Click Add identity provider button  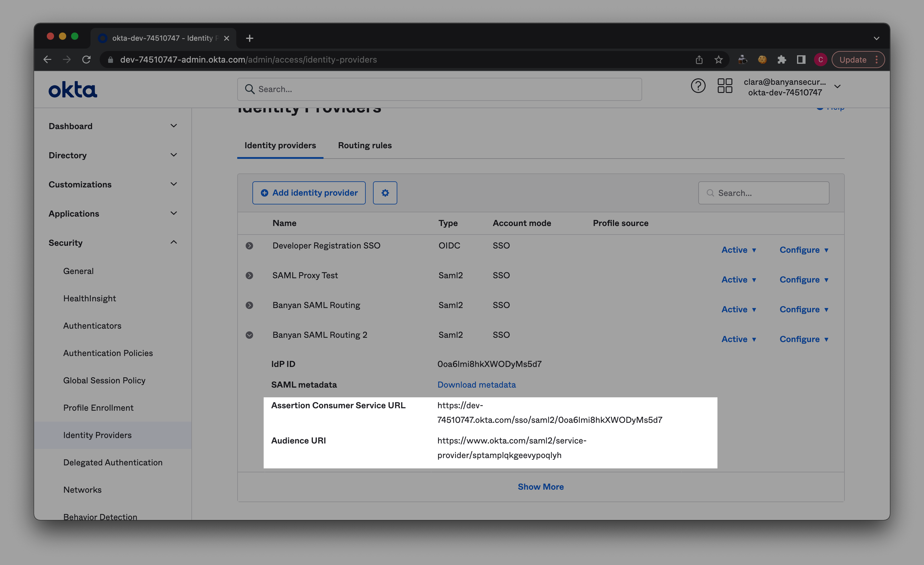point(309,193)
